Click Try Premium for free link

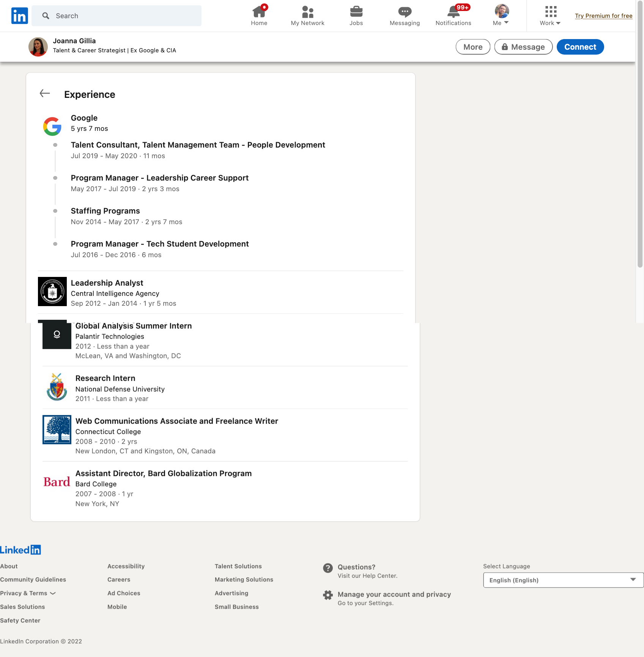click(x=603, y=16)
